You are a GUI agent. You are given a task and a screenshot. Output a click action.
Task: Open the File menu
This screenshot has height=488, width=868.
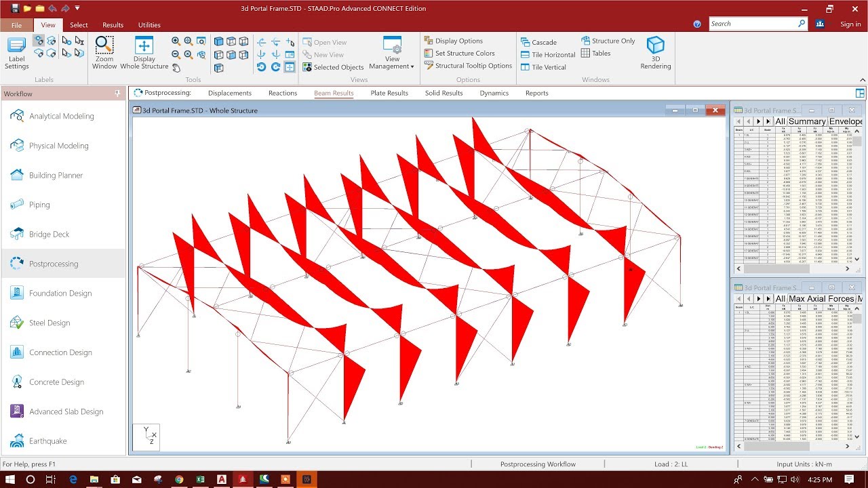[x=16, y=25]
